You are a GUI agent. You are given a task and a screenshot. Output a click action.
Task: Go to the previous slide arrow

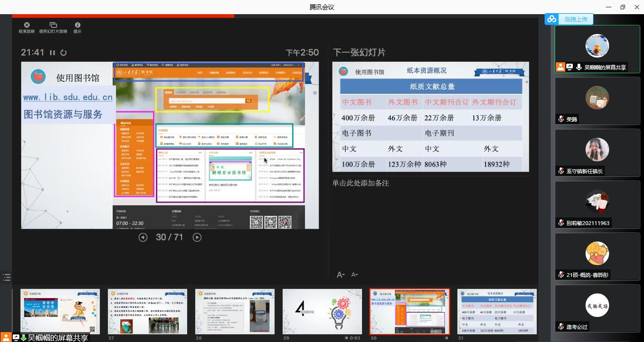click(143, 237)
